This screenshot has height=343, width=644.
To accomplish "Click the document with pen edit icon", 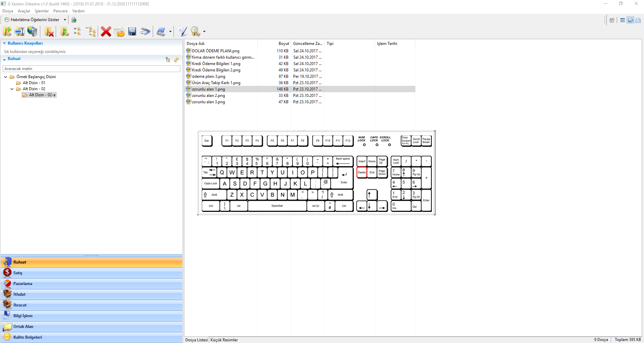I will click(x=182, y=32).
